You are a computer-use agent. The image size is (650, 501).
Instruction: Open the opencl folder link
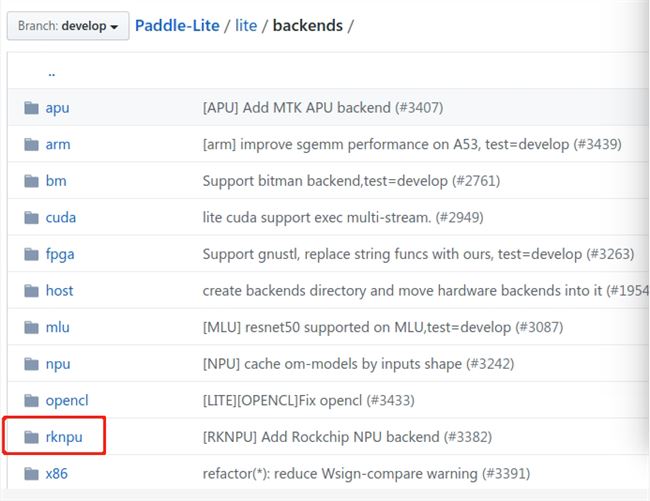coord(67,401)
